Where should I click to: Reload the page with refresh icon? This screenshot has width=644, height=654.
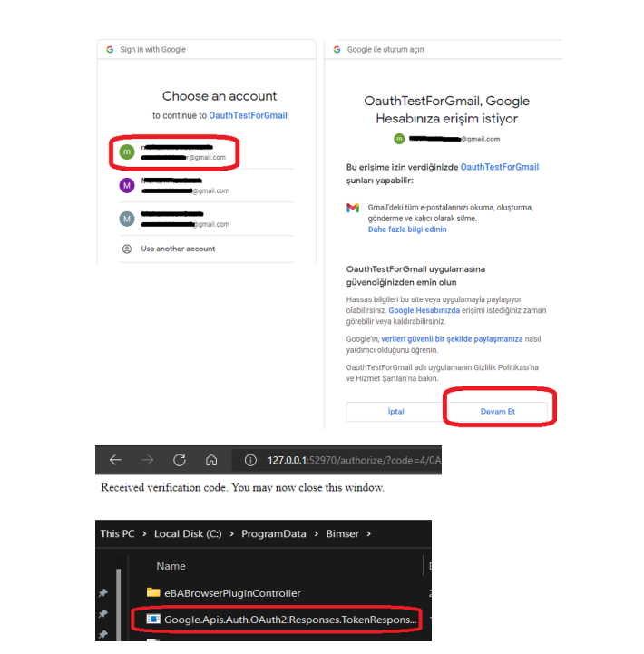click(180, 460)
